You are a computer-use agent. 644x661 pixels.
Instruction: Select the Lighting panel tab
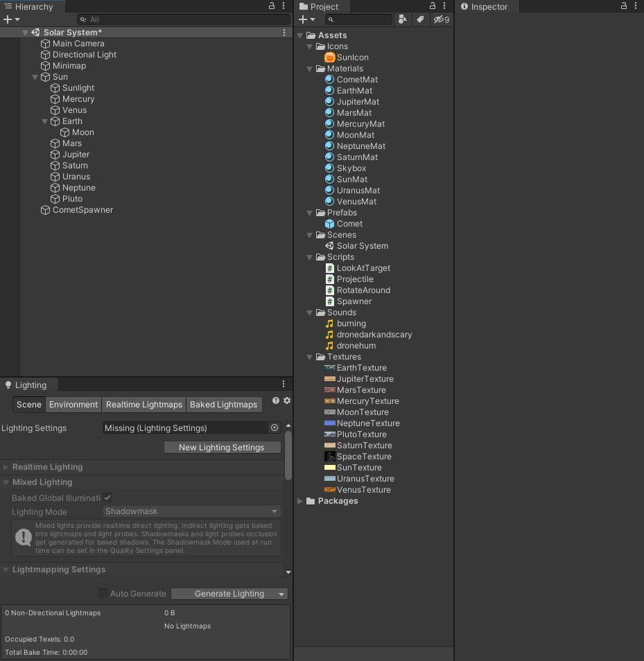pos(30,385)
